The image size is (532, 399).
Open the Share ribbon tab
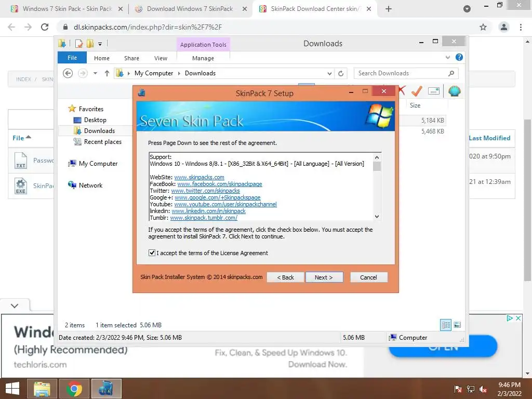[131, 58]
